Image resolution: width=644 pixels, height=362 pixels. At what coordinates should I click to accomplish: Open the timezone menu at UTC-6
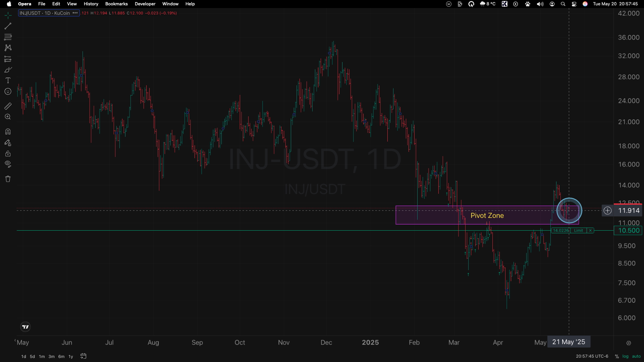coord(592,356)
